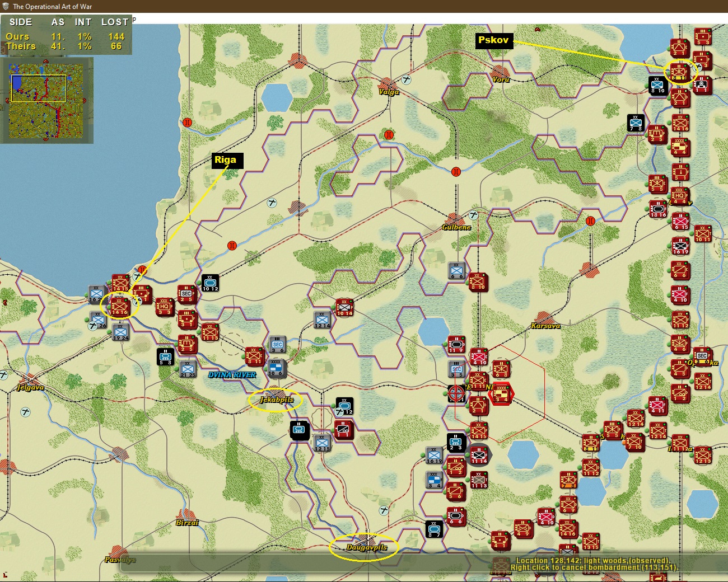Select the black infantry division 7 8

(636, 123)
